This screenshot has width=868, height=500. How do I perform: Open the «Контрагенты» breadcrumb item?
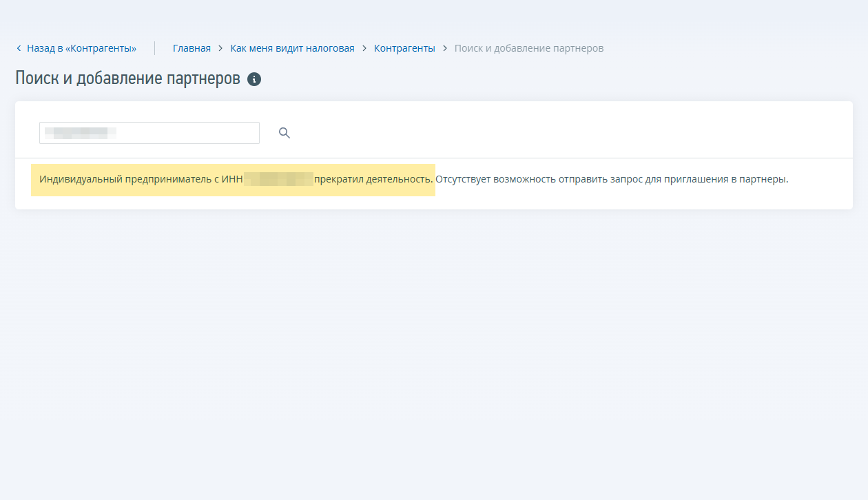[x=404, y=48]
